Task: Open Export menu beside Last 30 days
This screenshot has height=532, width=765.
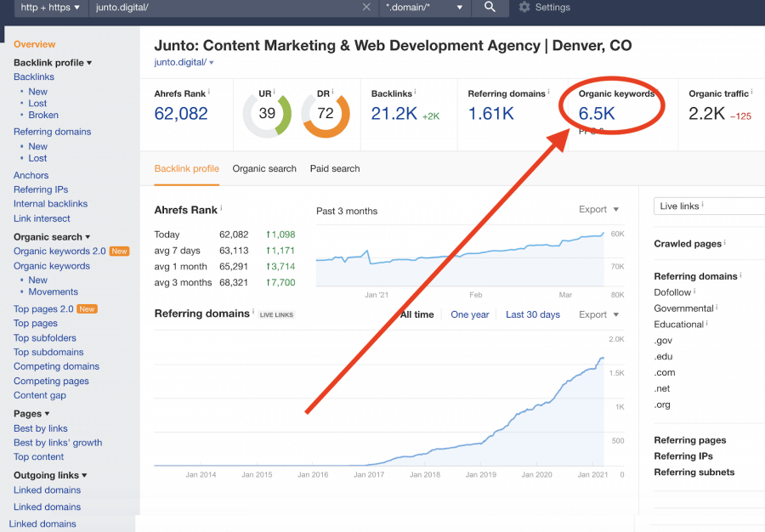Action: tap(598, 314)
